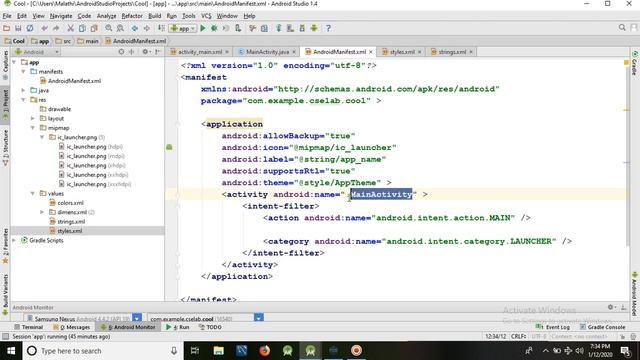
Task: Click the SDK Manager icon
Action: pyautogui.click(x=302, y=28)
